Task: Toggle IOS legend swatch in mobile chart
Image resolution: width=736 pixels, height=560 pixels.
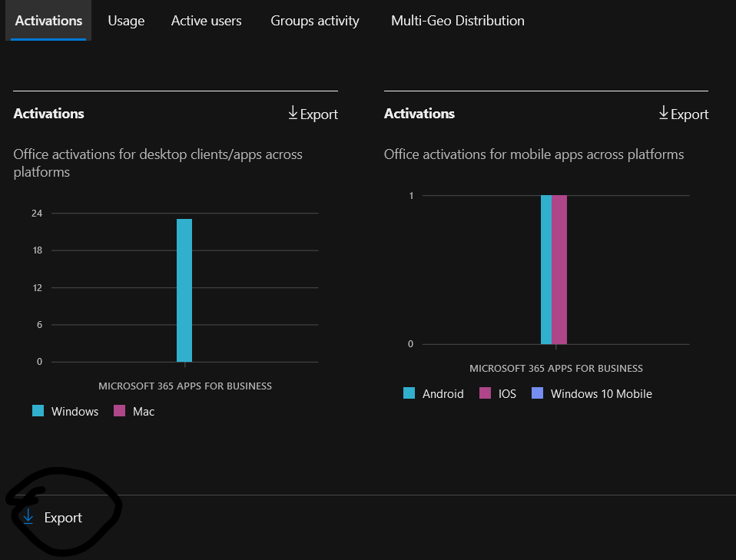Action: pyautogui.click(x=485, y=393)
